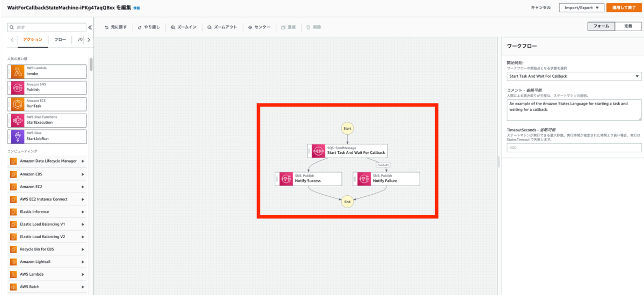
Task: Select the Start Task And Wait For Callback state
Action: pyautogui.click(x=347, y=150)
